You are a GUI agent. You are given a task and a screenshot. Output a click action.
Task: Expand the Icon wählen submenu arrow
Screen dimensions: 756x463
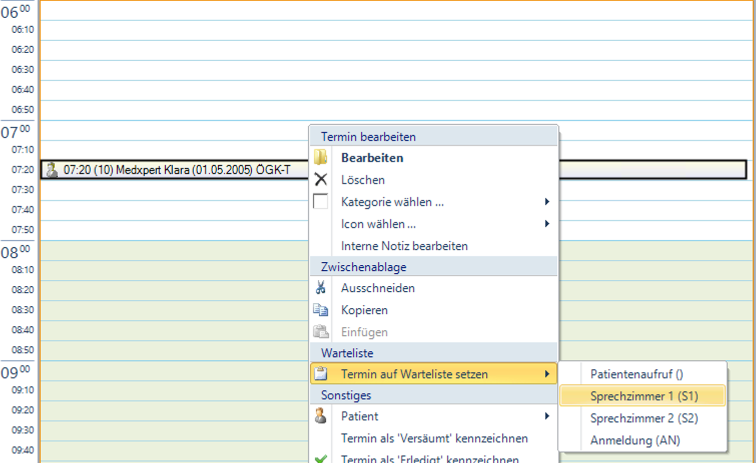coord(547,224)
